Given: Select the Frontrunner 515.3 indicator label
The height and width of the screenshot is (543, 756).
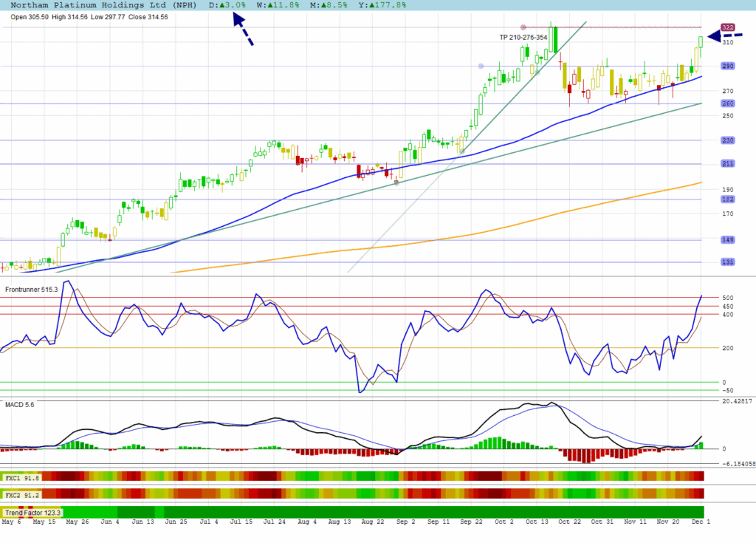Looking at the screenshot, I should pos(31,290).
